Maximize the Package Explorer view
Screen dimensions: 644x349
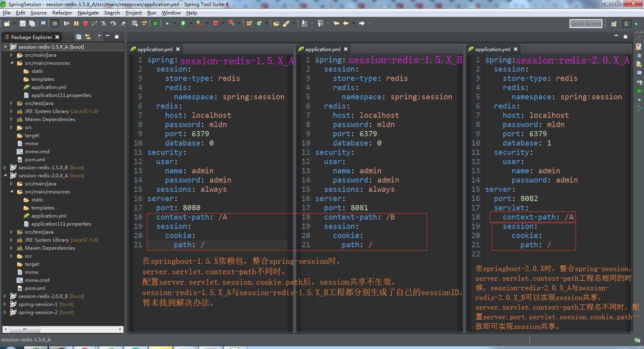tap(117, 37)
